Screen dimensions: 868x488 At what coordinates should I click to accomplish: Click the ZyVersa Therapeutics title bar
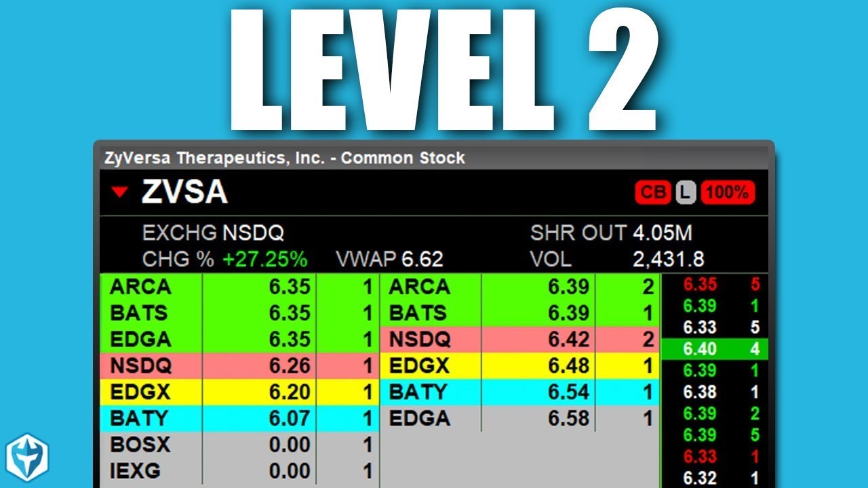coord(434,158)
